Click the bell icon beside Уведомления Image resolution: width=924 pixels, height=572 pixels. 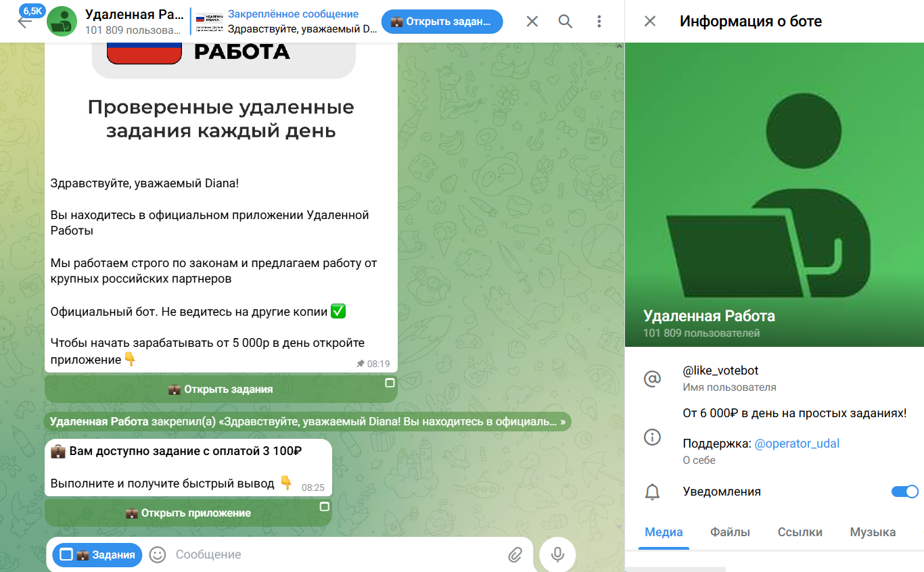click(x=652, y=492)
